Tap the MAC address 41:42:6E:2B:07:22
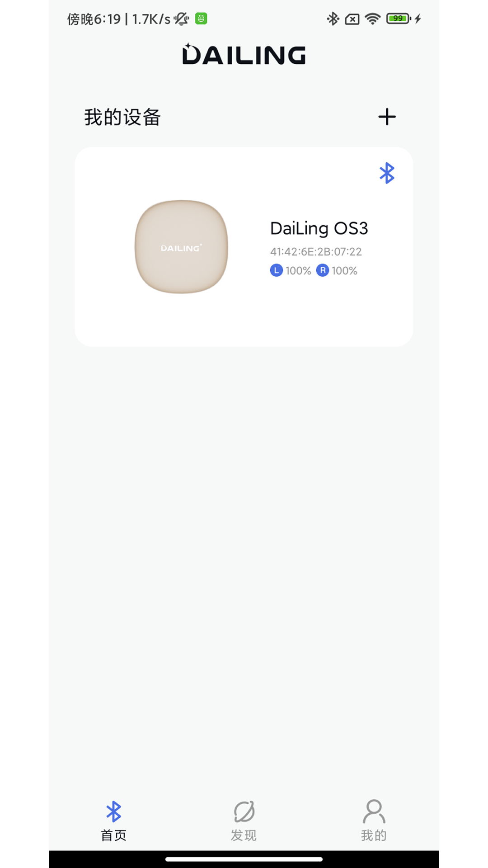The image size is (488, 868). (316, 252)
